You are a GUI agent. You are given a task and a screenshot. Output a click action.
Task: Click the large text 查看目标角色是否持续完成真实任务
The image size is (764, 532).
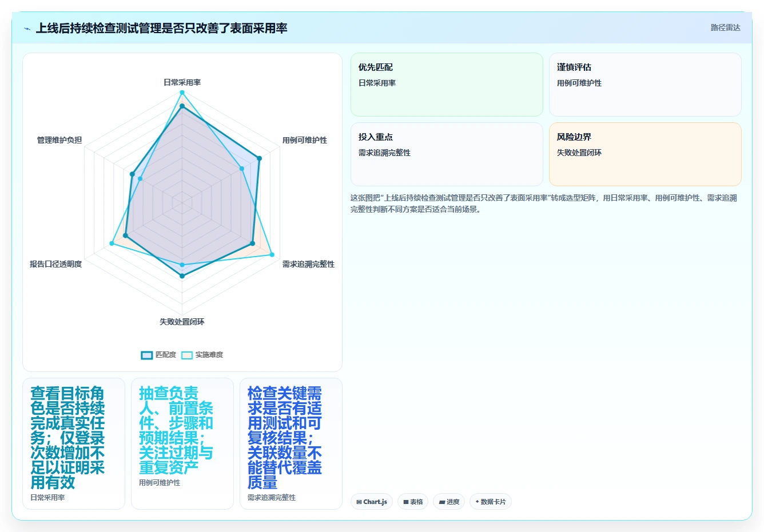click(x=67, y=438)
